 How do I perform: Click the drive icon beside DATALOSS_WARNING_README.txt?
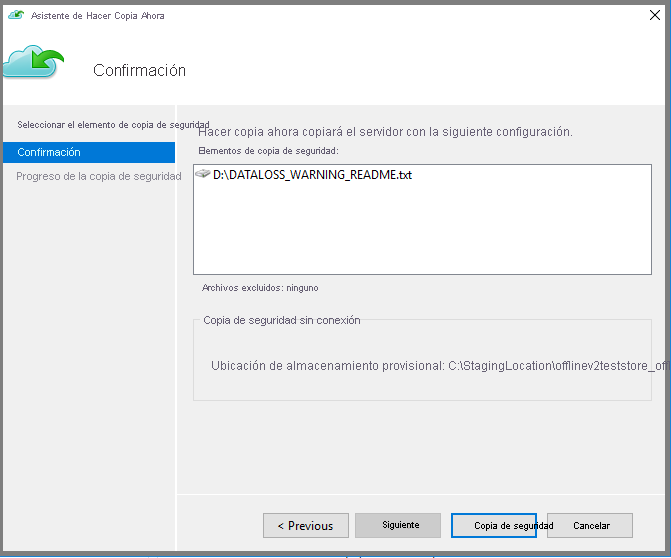pos(203,174)
